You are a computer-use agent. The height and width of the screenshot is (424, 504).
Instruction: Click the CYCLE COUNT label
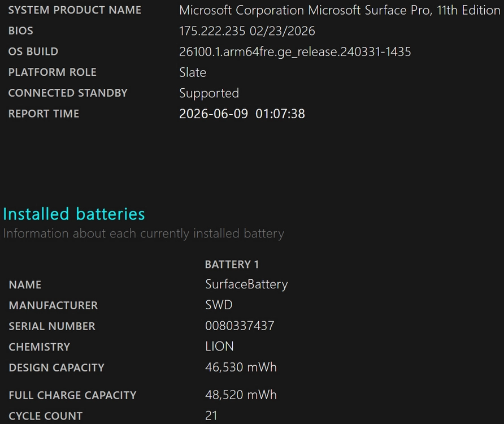[46, 416]
